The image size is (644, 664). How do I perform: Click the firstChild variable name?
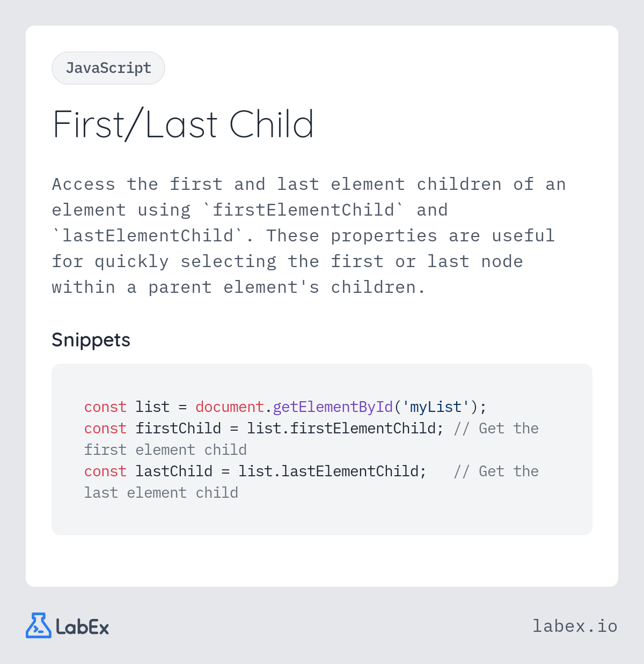(178, 429)
